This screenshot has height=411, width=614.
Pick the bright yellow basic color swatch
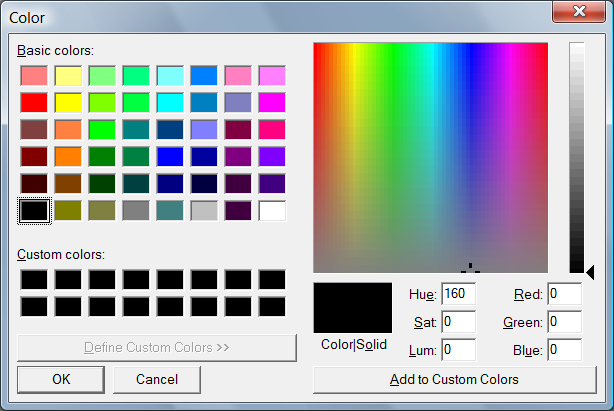[68, 102]
